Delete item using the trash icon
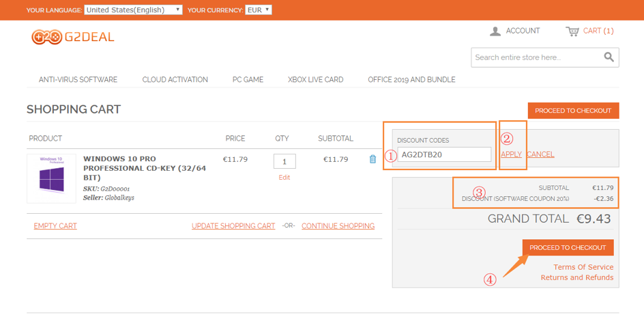This screenshot has width=644, height=330. point(372,159)
